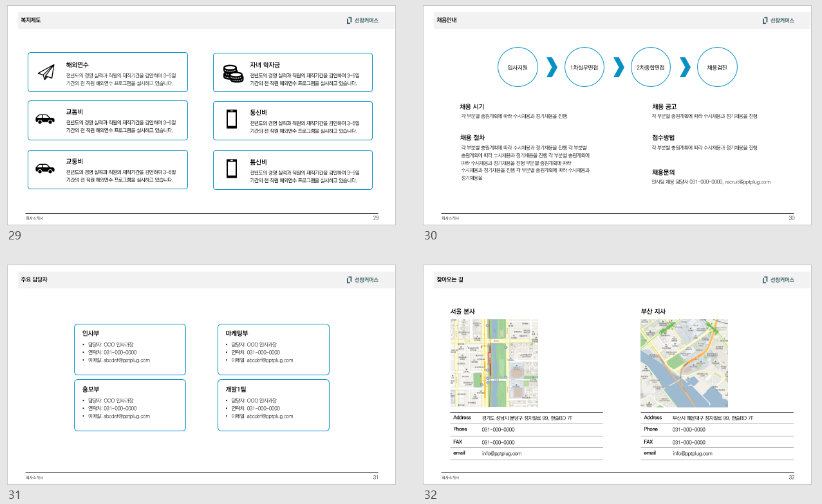822x504 pixels.
Task: Click the blue chevron after 입사지원
Action: [552, 67]
